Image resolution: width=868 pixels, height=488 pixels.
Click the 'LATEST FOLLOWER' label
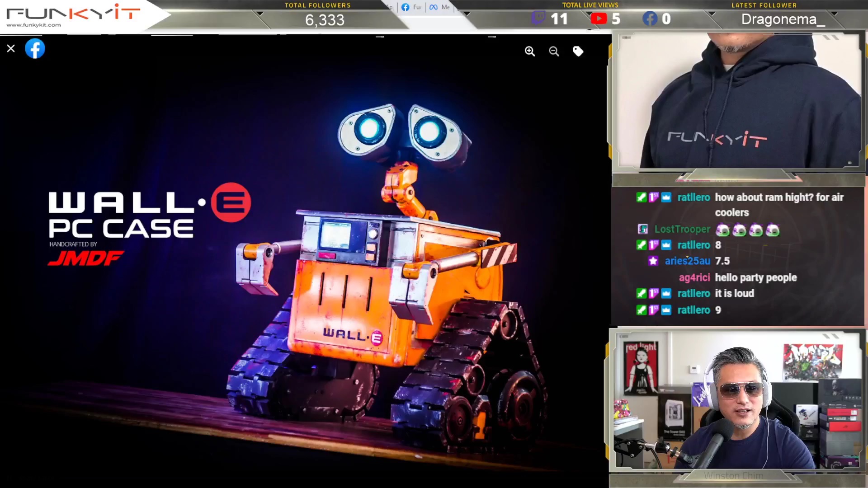764,5
